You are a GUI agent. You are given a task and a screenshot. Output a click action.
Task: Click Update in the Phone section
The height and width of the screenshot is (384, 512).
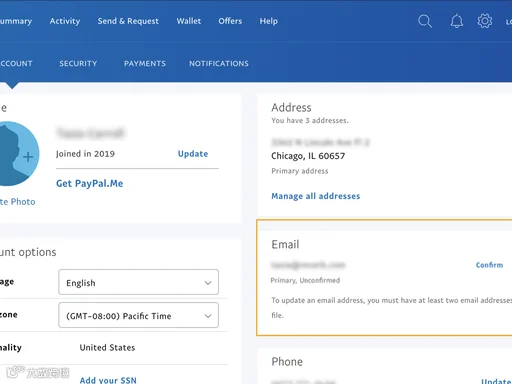pos(496,381)
